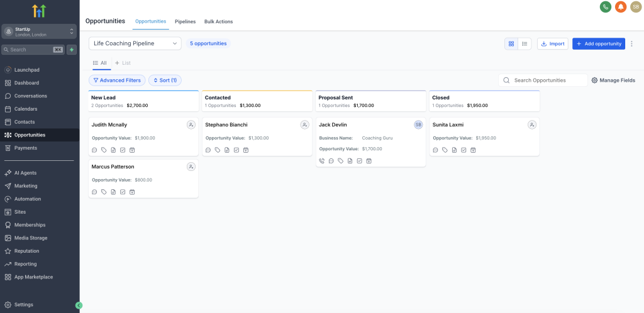The image size is (644, 313).
Task: Focus the Search Opportunities field
Action: coord(543,80)
